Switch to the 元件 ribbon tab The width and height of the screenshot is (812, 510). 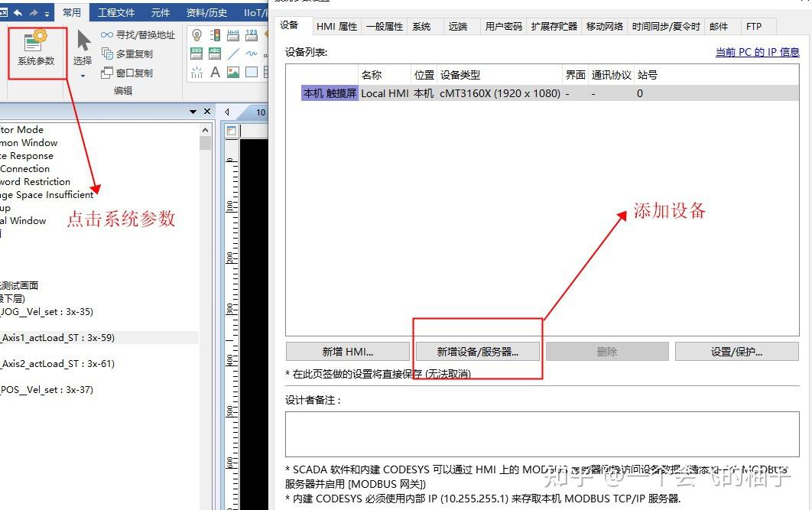pos(160,12)
